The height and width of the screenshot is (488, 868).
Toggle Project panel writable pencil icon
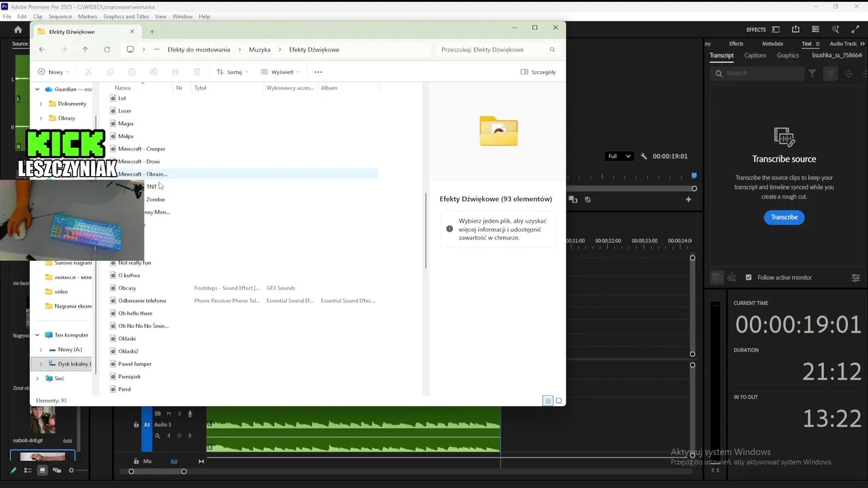(x=13, y=470)
